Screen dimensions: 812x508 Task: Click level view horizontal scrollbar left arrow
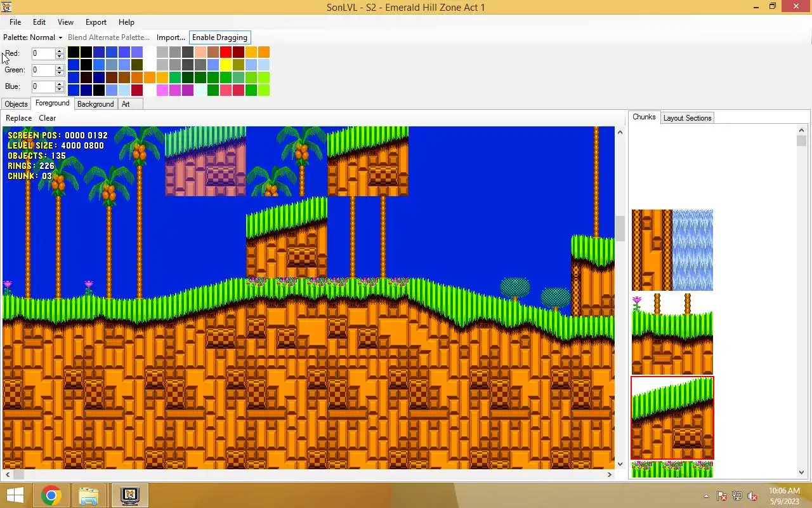tap(7, 474)
